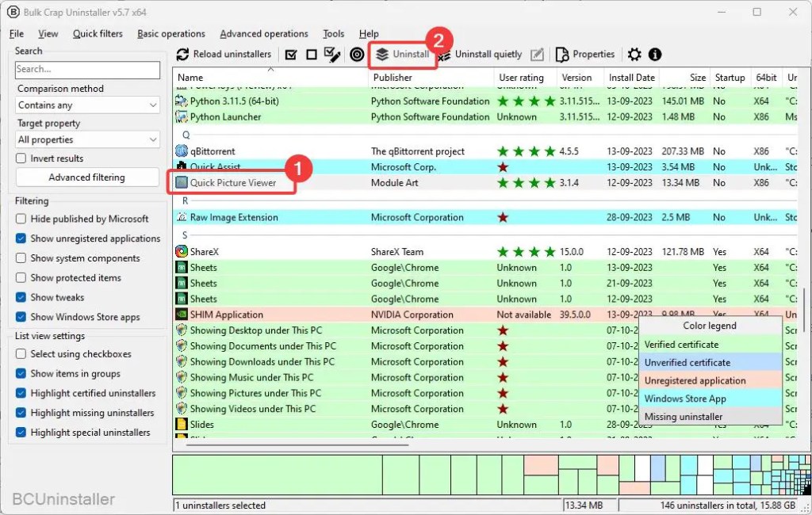Viewport: 812px width, 515px height.
Task: Click the Showing Desktop under This PC icon
Action: click(182, 330)
